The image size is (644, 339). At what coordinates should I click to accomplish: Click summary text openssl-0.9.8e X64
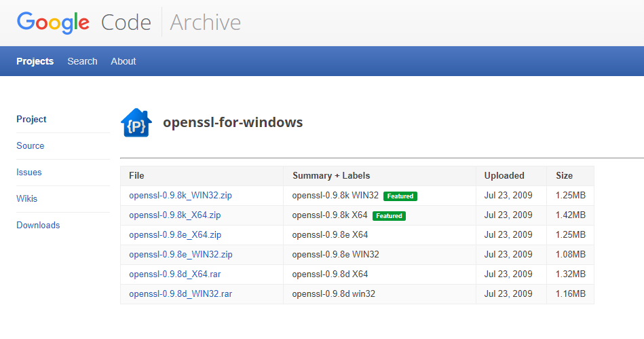point(330,235)
